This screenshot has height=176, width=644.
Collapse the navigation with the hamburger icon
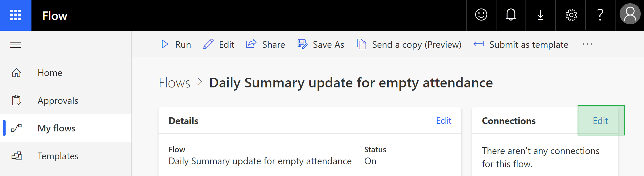(16, 45)
